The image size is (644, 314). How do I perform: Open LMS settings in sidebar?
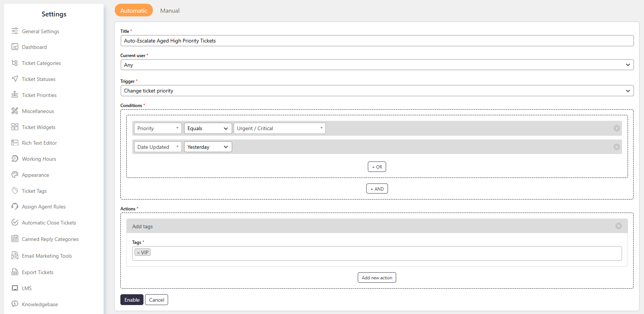point(27,288)
